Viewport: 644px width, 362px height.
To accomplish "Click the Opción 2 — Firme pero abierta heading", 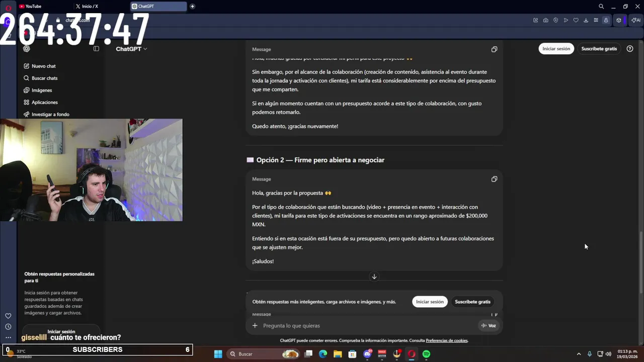I will click(x=320, y=160).
